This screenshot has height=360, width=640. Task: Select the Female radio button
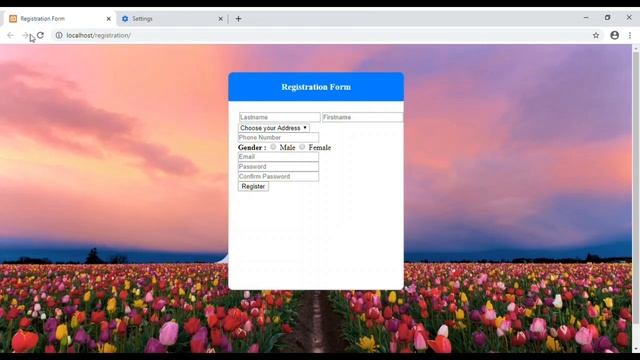click(x=302, y=147)
